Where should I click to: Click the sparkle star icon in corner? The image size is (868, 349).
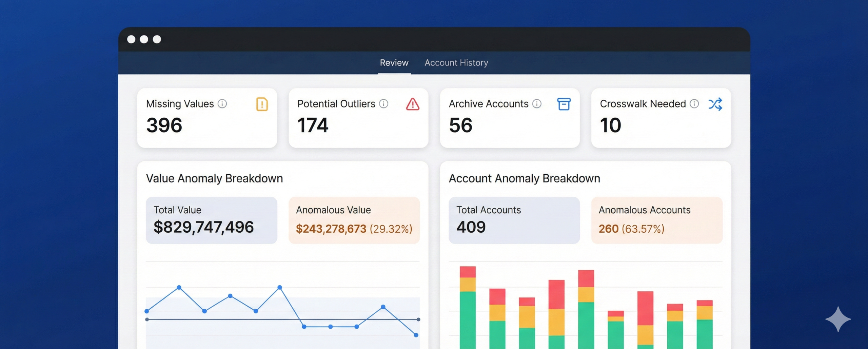838,319
